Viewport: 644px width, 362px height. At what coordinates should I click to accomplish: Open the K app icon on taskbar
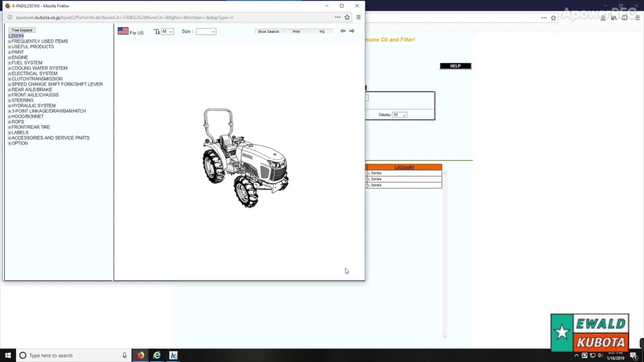pos(174,355)
